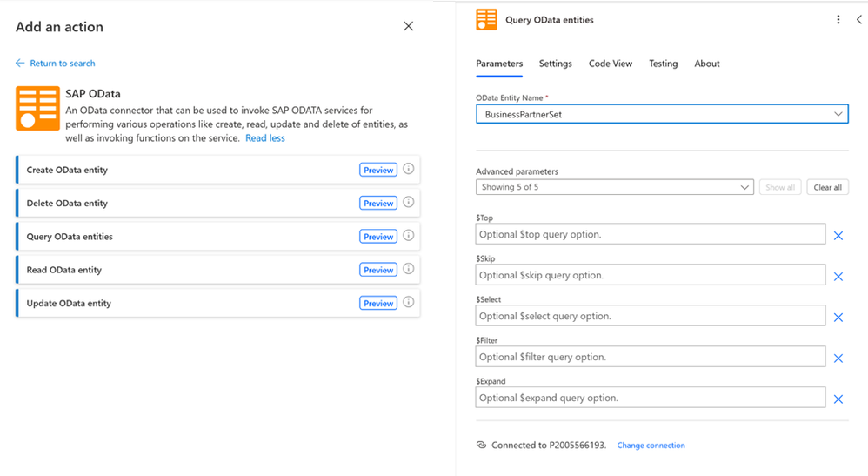The width and height of the screenshot is (868, 476).
Task: Open the Settings tab
Action: click(x=555, y=64)
